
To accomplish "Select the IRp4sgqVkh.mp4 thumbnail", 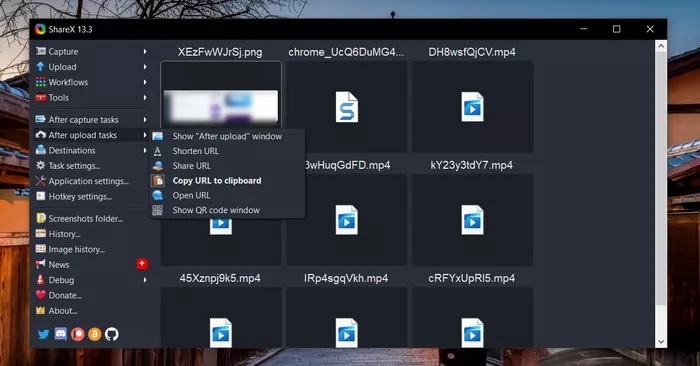I will [x=346, y=317].
